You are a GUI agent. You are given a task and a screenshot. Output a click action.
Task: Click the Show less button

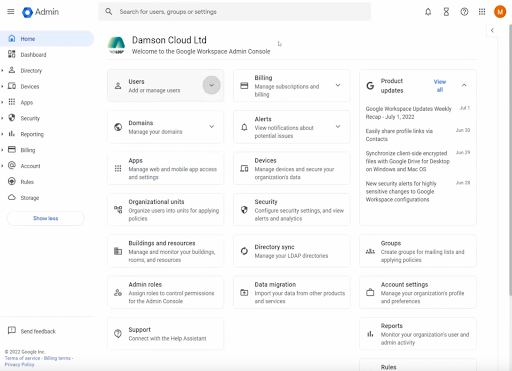click(x=46, y=218)
